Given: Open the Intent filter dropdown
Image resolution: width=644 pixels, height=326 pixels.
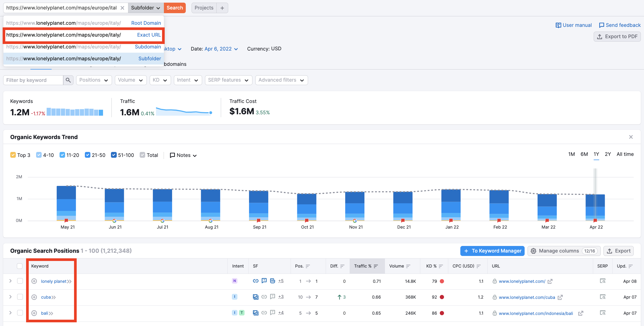Looking at the screenshot, I should (x=188, y=80).
